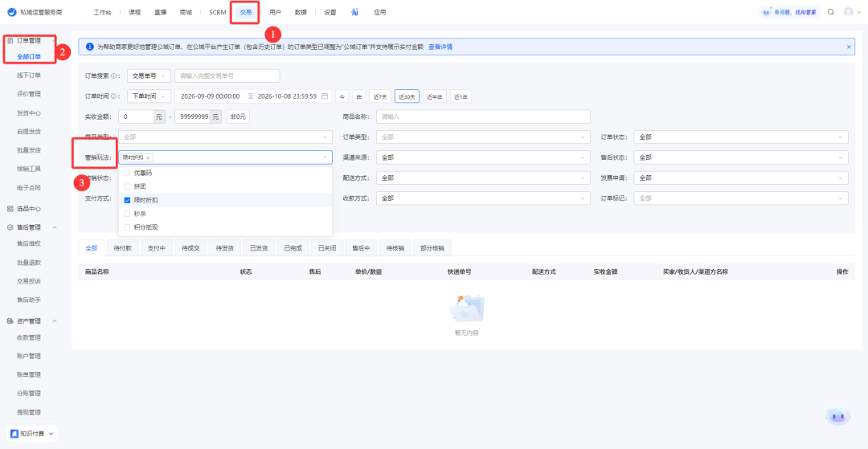
Task: Click the 订单管理 sidebar icon
Action: point(10,40)
